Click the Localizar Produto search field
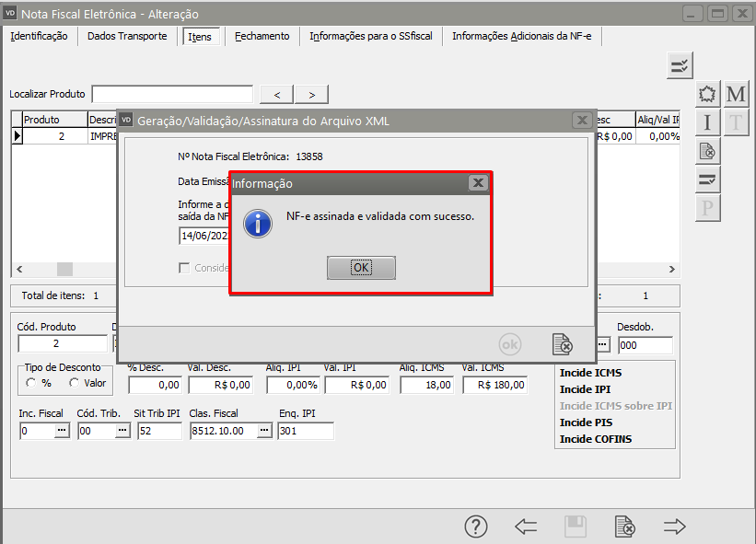 [x=172, y=94]
